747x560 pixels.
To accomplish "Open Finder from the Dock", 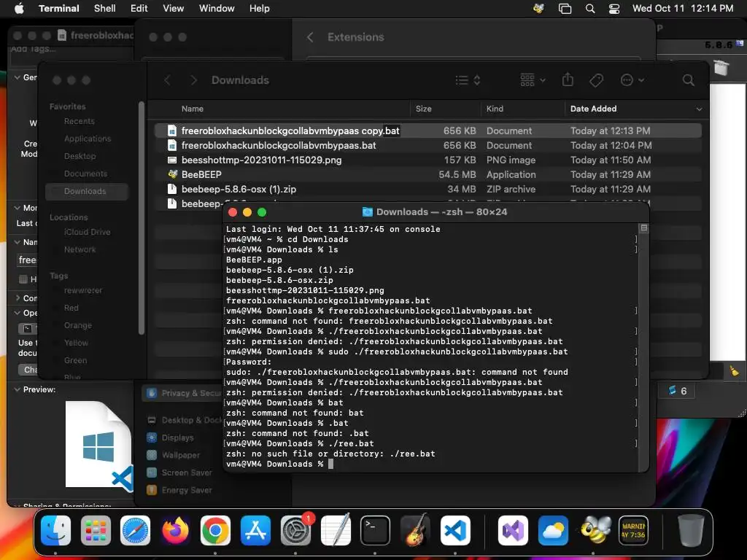I will click(x=55, y=530).
